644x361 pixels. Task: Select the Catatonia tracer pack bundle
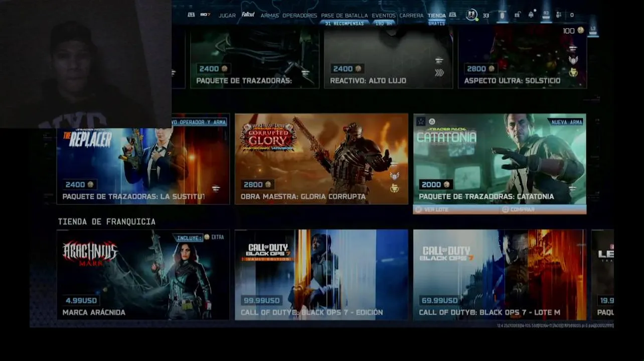[x=500, y=159]
